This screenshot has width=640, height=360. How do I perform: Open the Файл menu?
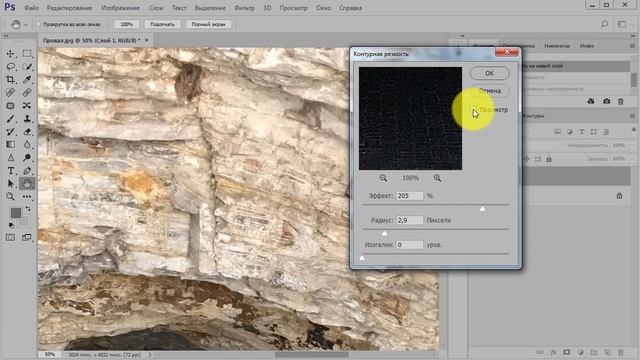point(31,8)
